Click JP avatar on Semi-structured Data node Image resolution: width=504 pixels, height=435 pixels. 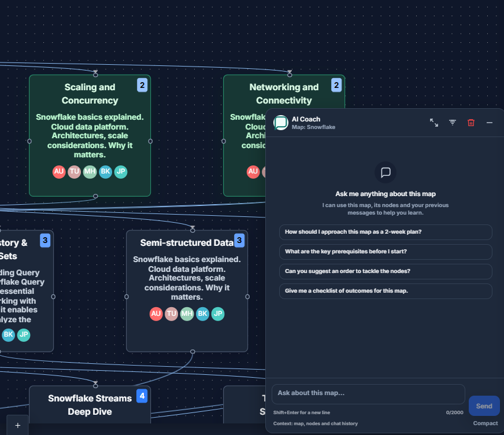pos(218,314)
